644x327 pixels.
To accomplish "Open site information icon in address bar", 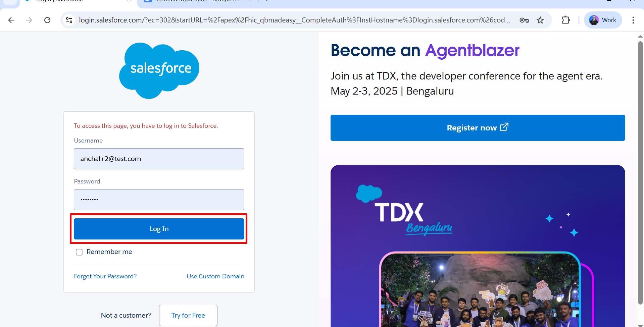I will (x=69, y=20).
